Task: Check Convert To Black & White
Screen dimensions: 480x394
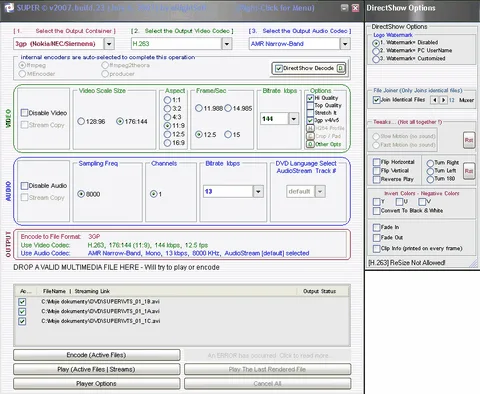Action: pos(377,211)
